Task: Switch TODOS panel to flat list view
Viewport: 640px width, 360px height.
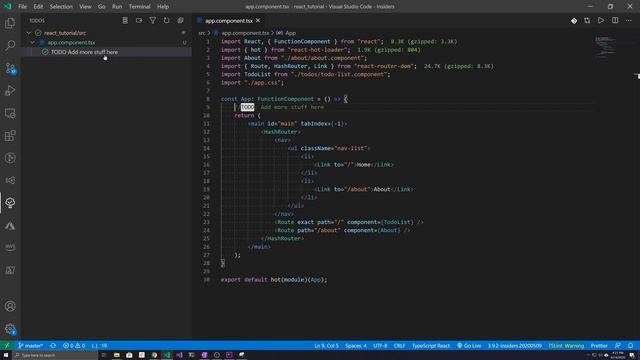Action: (x=125, y=20)
